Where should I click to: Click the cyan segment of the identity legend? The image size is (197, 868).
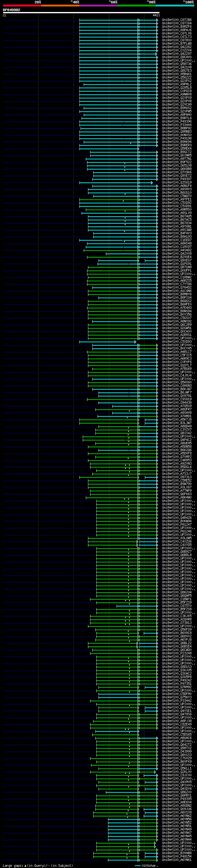coord(175,6)
